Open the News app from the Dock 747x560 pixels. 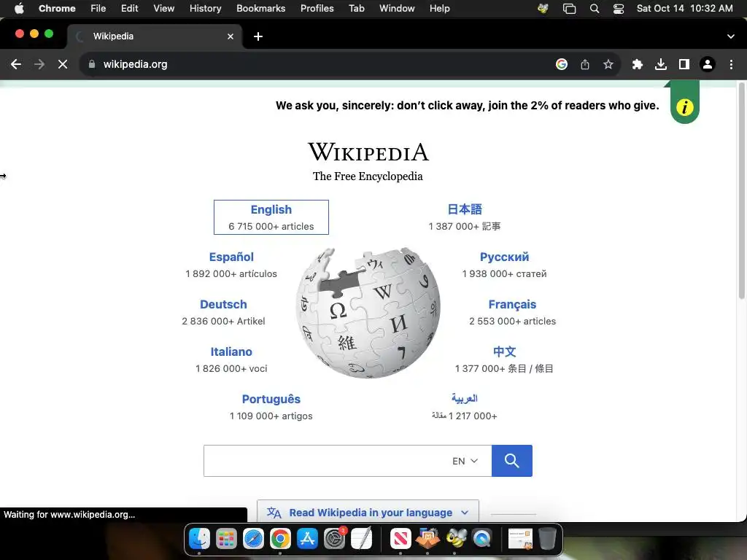click(x=400, y=539)
